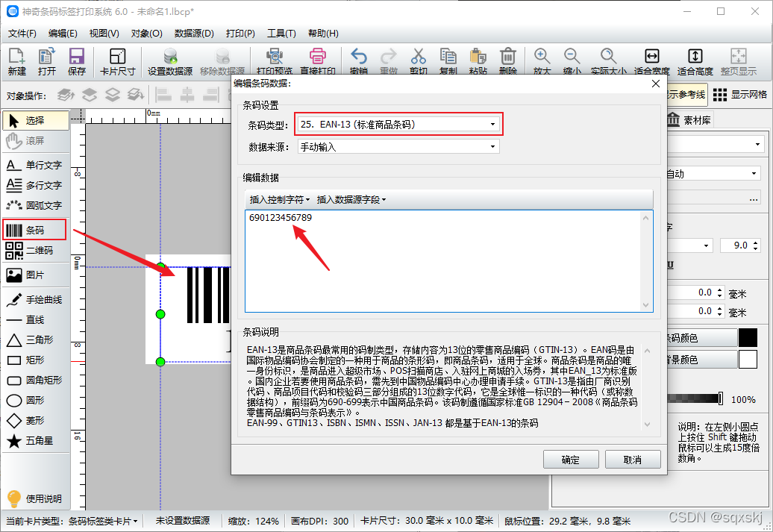Screen dimensions: 773x532
Task: Click the set data source (设置数据源) icon
Action: [x=170, y=61]
